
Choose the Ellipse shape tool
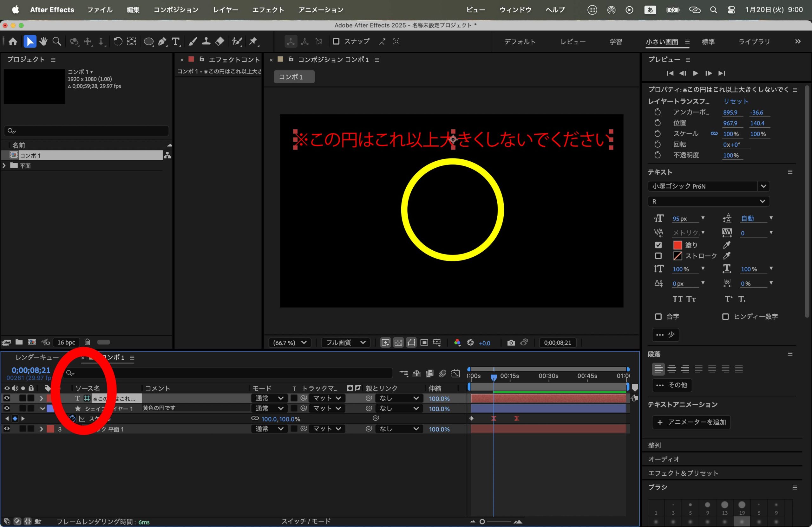148,42
